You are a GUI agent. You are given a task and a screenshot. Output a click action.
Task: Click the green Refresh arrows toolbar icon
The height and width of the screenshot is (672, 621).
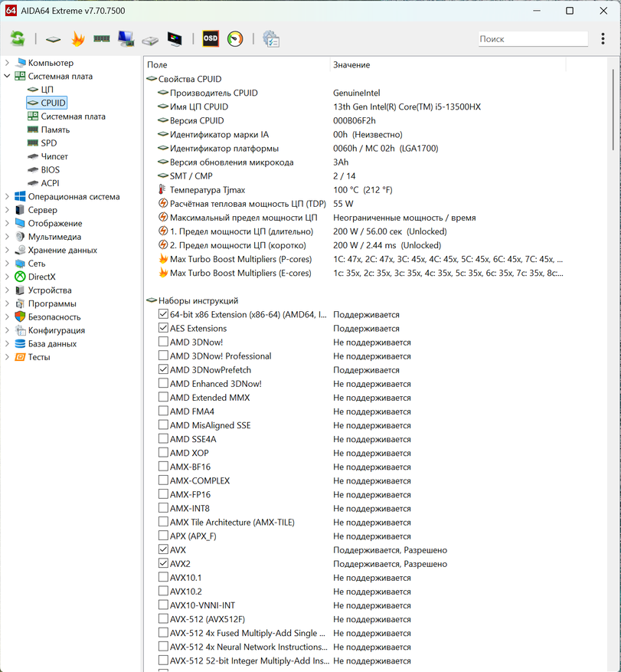(18, 39)
